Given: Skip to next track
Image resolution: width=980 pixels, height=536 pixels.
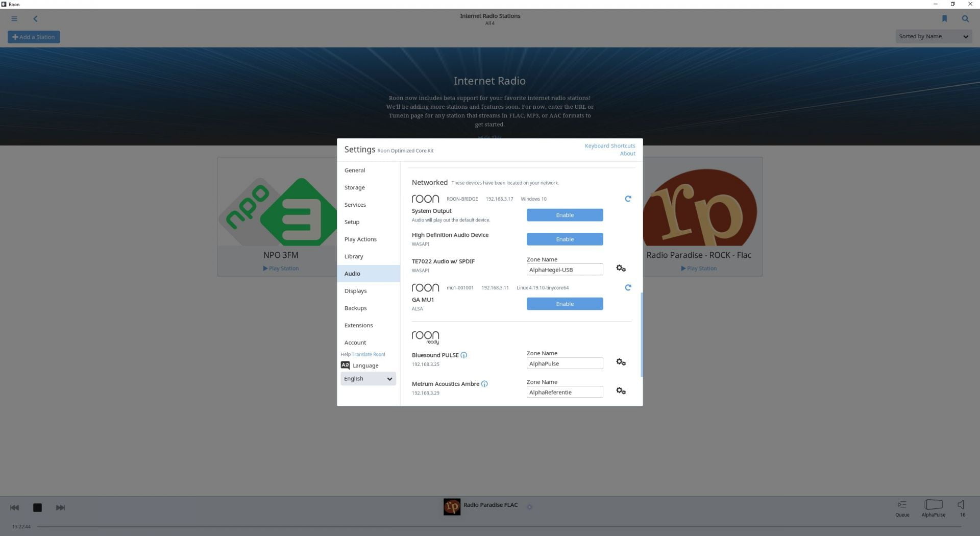Looking at the screenshot, I should click(x=60, y=507).
